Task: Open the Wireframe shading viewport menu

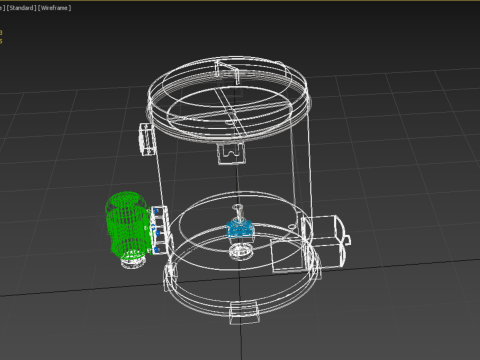Action: 54,8
